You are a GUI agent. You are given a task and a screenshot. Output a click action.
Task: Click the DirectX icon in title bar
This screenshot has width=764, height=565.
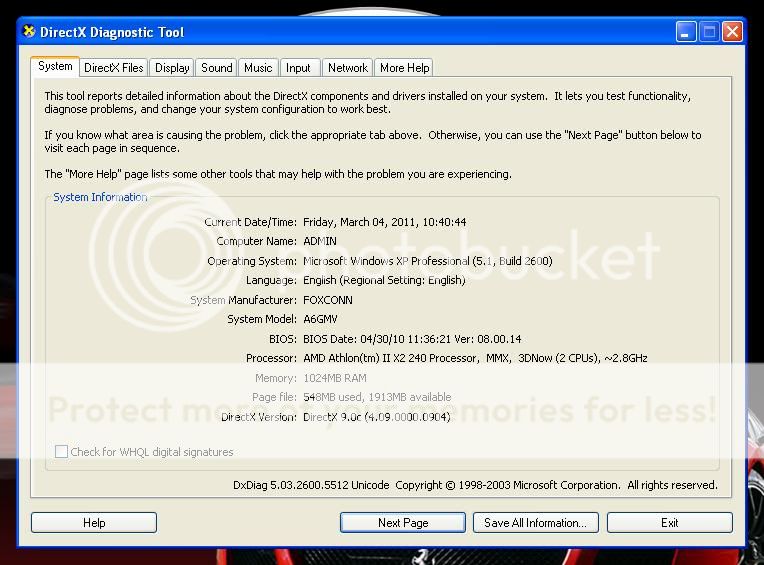(29, 31)
